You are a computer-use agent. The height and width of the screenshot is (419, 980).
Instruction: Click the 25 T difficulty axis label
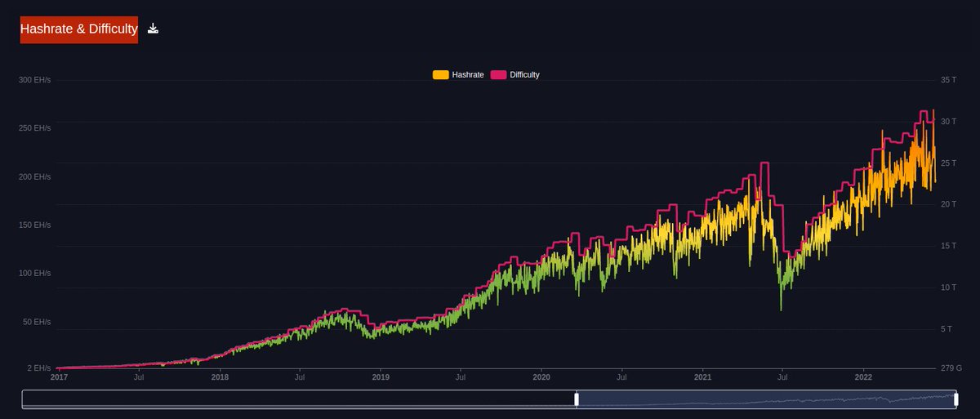(x=948, y=163)
